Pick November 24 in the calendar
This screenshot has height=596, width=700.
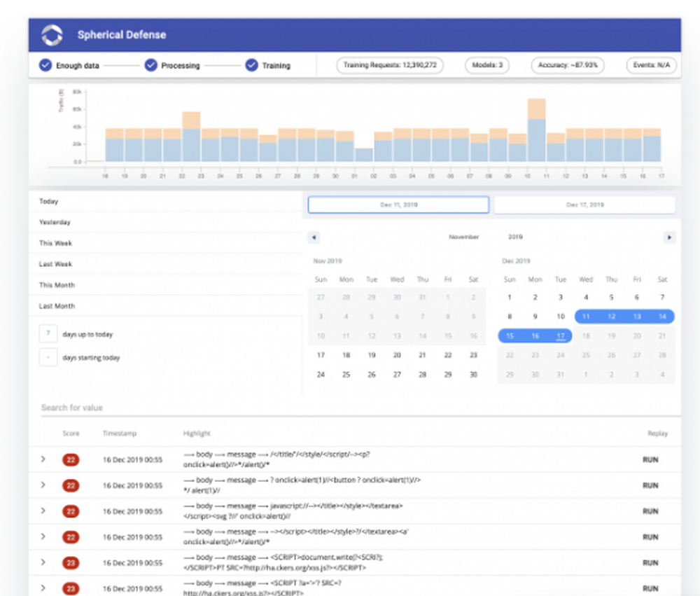coord(321,375)
